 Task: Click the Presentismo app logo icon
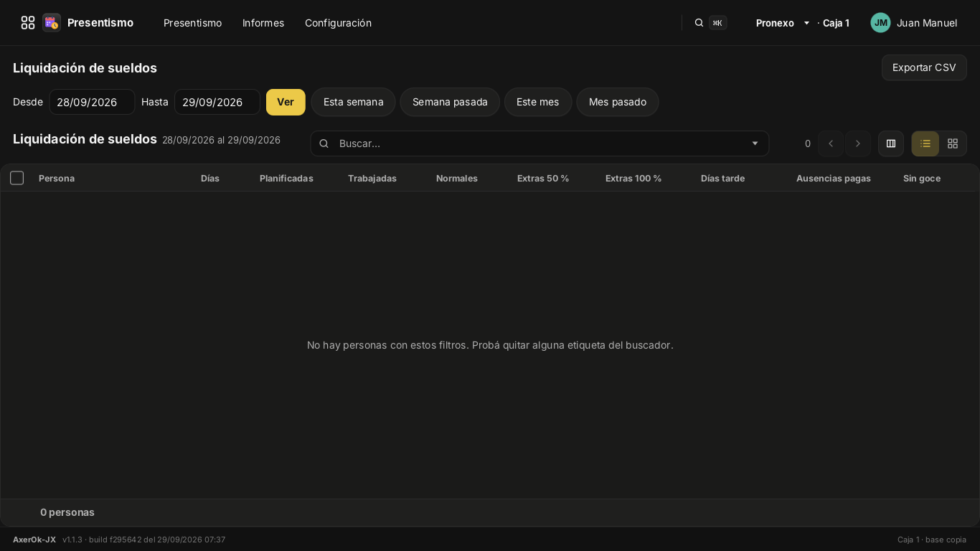click(x=52, y=23)
